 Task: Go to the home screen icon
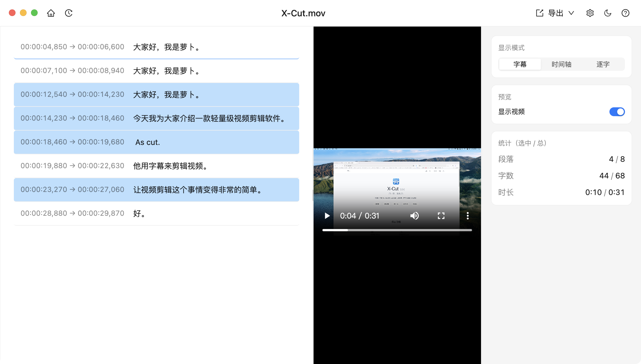[x=51, y=13]
